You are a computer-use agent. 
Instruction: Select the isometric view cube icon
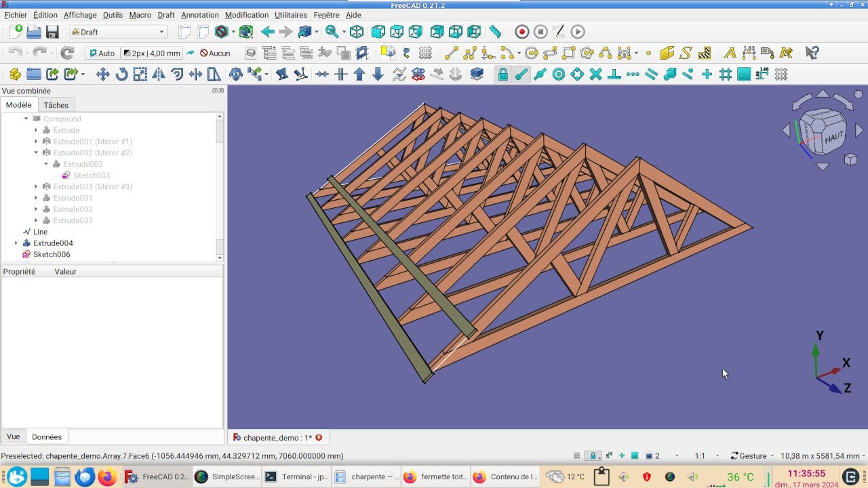(356, 32)
